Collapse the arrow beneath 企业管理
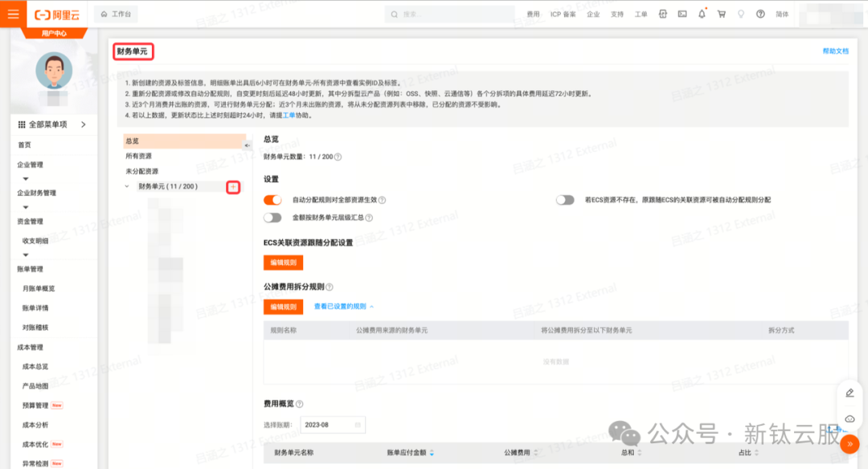 point(26,179)
